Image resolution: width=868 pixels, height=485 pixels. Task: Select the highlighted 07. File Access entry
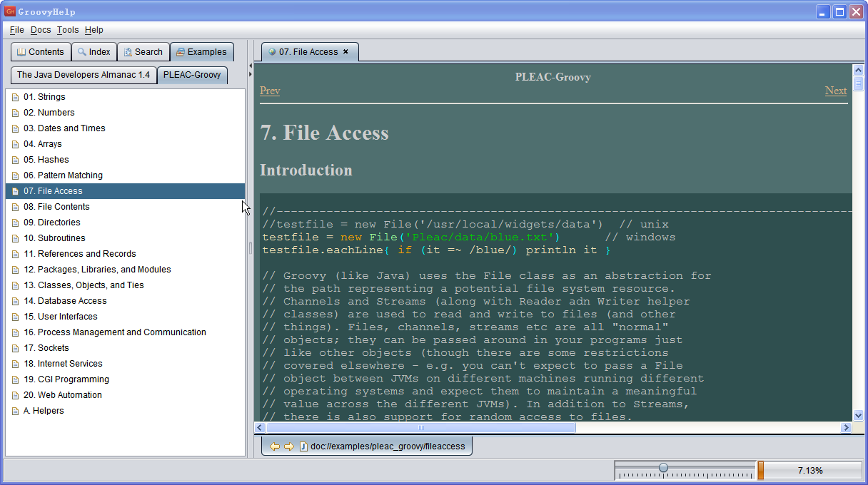pos(125,191)
